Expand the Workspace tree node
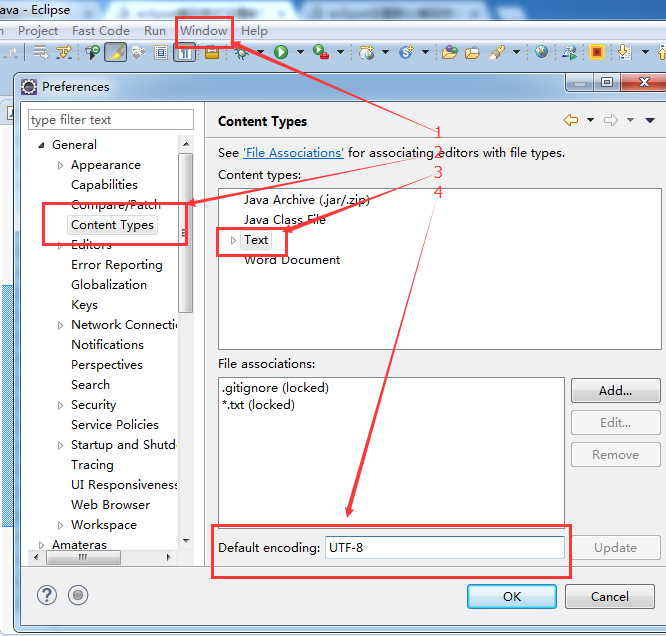Screen dimensions: 666x636 coord(60,526)
